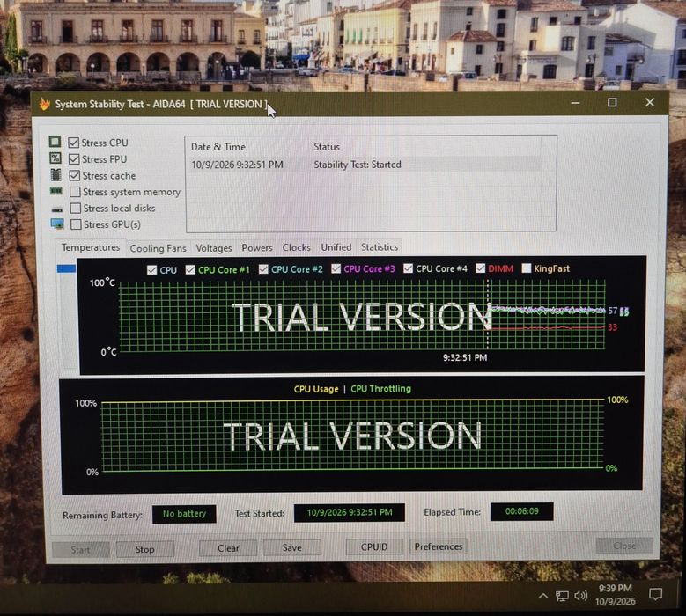Open the Preferences button
The image size is (686, 616).
(x=439, y=546)
